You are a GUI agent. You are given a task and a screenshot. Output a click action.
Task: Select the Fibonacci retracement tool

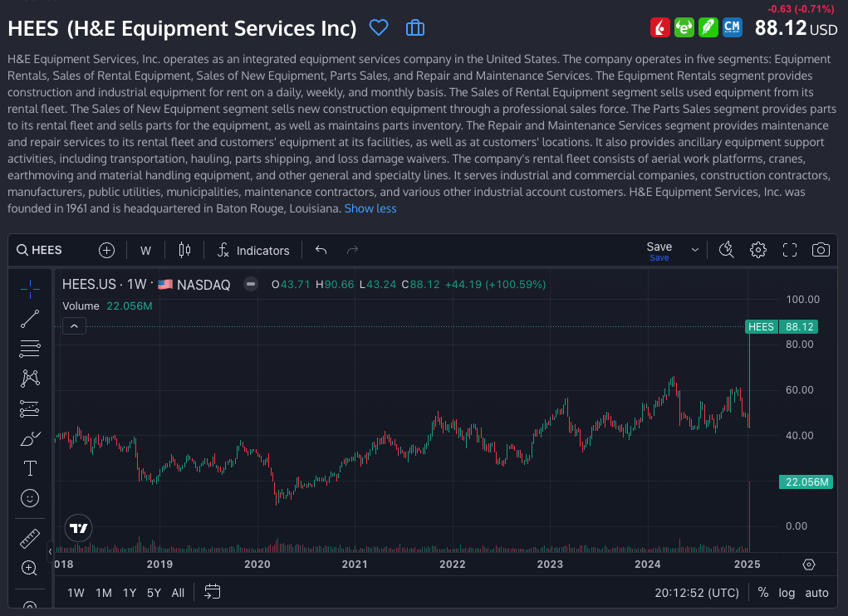pos(30,349)
